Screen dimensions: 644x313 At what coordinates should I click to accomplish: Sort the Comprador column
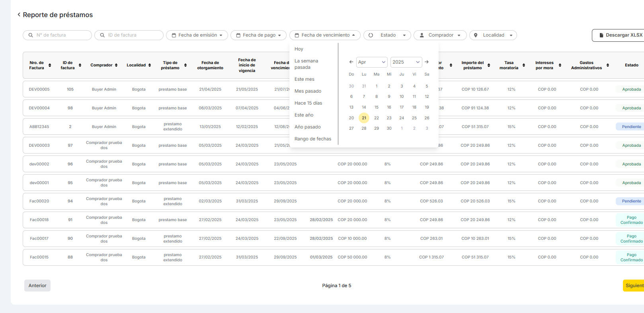[x=116, y=65]
